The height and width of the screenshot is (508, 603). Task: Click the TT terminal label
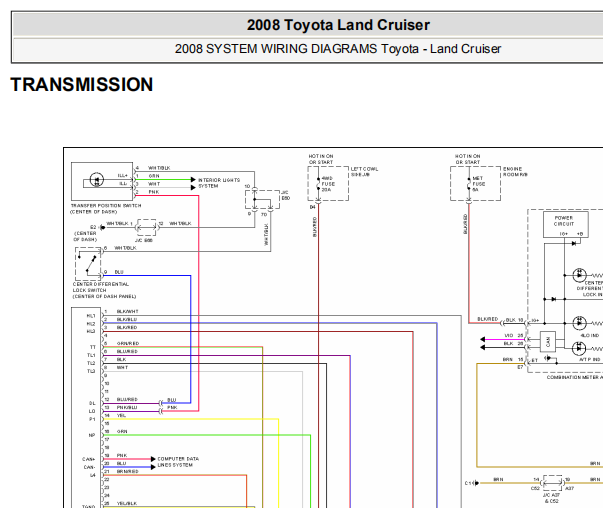pyautogui.click(x=92, y=347)
